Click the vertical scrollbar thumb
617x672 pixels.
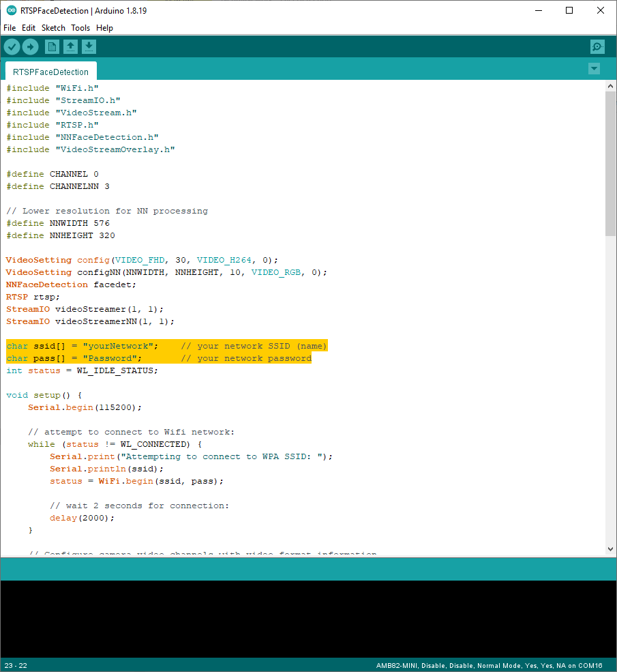click(x=610, y=164)
